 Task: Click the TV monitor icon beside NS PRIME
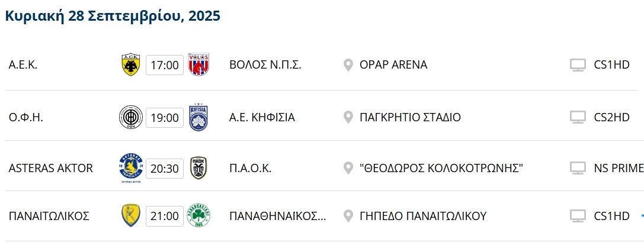pyautogui.click(x=578, y=168)
